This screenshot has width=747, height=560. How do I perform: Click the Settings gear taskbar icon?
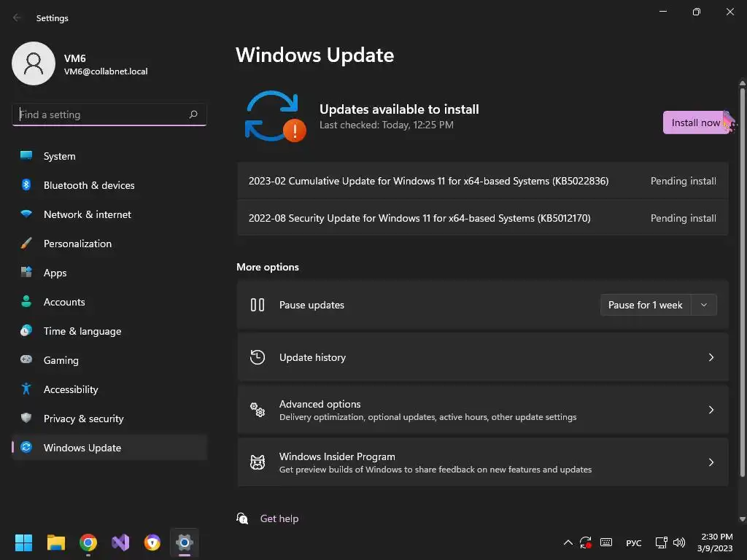(x=185, y=542)
